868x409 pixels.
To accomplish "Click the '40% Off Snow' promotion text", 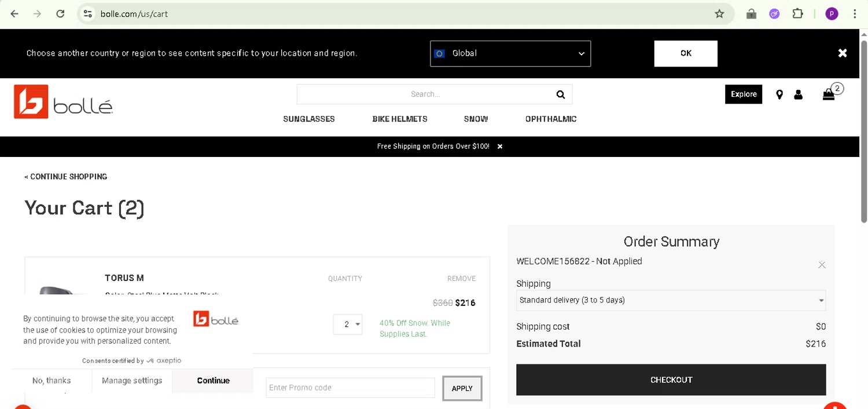I will pos(415,328).
